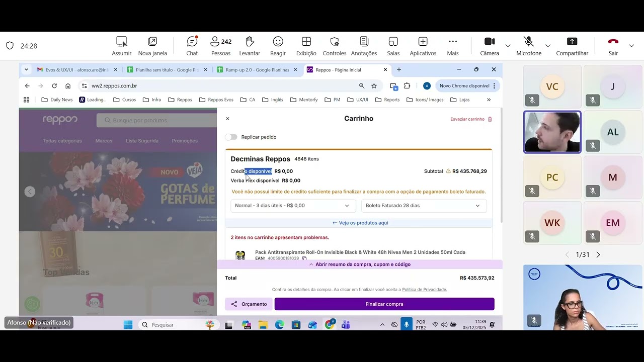Open the Reports bookmark folder
644x362 pixels.
(387, 100)
